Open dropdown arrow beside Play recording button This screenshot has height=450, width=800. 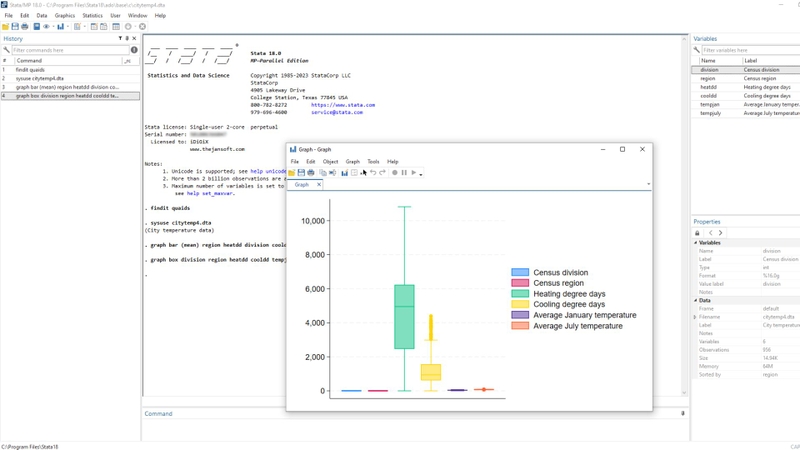[421, 174]
